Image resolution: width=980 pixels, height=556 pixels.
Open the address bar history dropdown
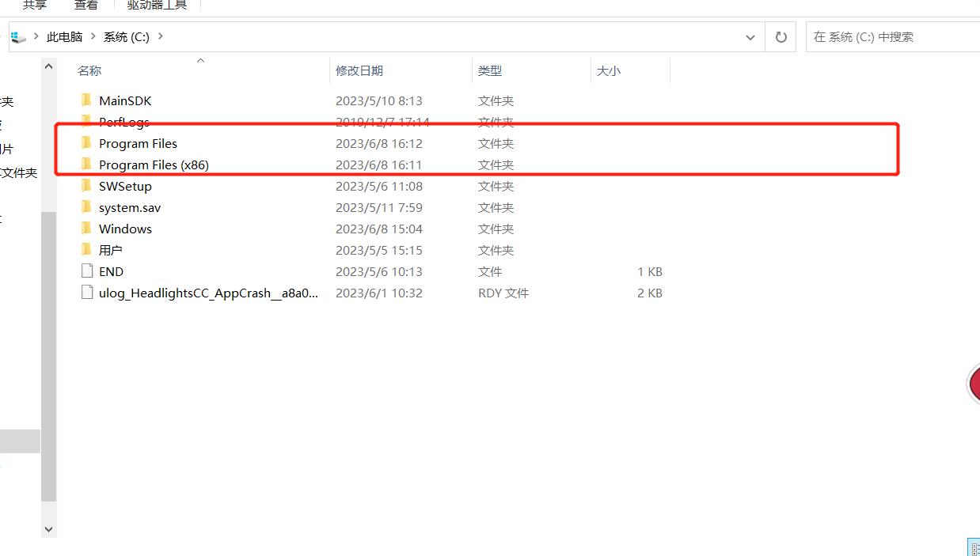coord(750,37)
